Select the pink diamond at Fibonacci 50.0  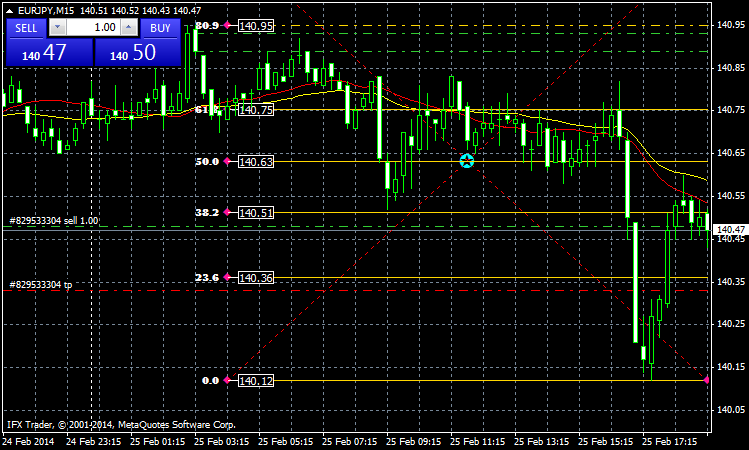pos(228,161)
